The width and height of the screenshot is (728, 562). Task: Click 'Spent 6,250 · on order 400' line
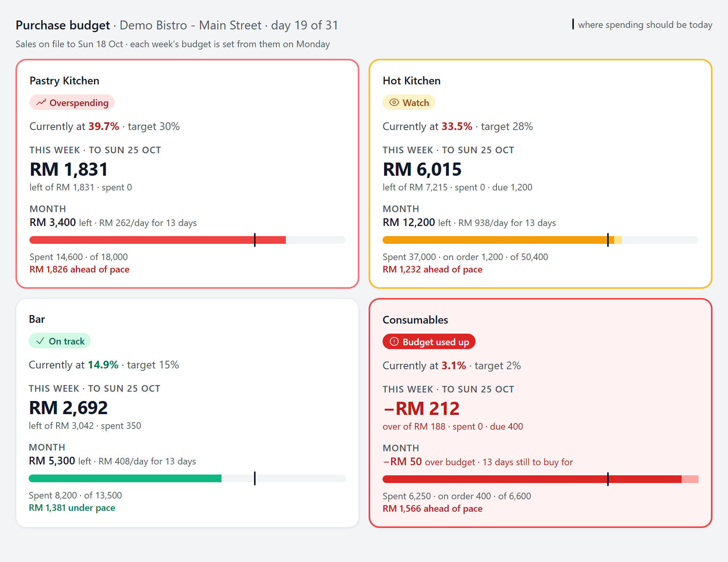457,496
